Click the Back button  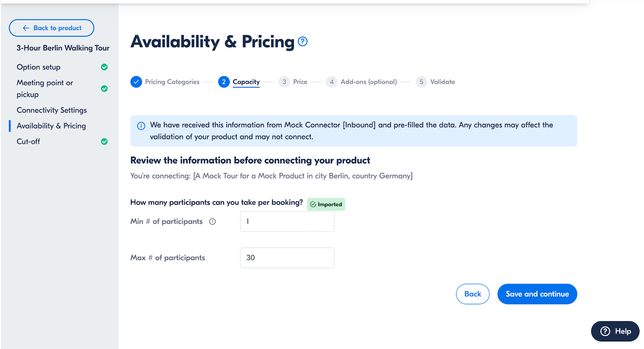[473, 294]
